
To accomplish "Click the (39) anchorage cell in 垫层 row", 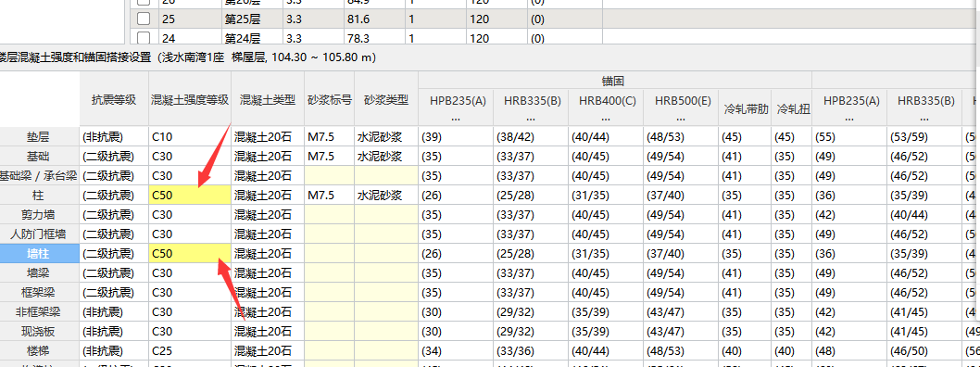I will point(456,137).
